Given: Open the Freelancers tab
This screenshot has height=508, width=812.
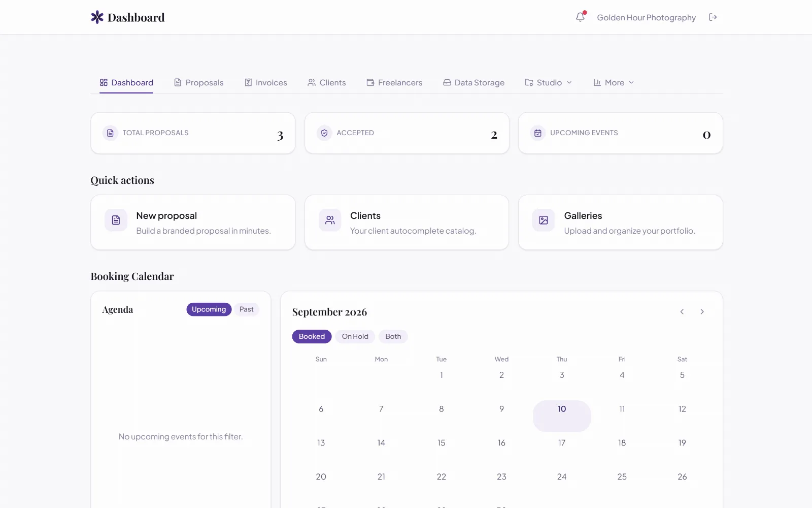Looking at the screenshot, I should coord(394,82).
